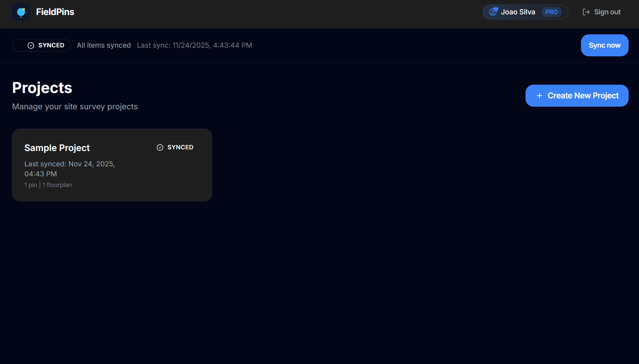Viewport: 639px width, 364px height.
Task: Click the 1 pin | 1 floorplan stats text
Action: 48,185
